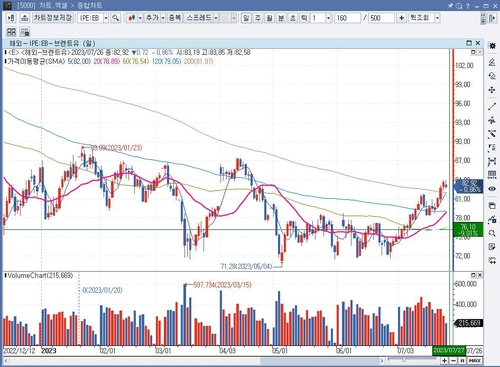Open the DATA grid tool
The image size is (500, 367).
tap(492, 175)
